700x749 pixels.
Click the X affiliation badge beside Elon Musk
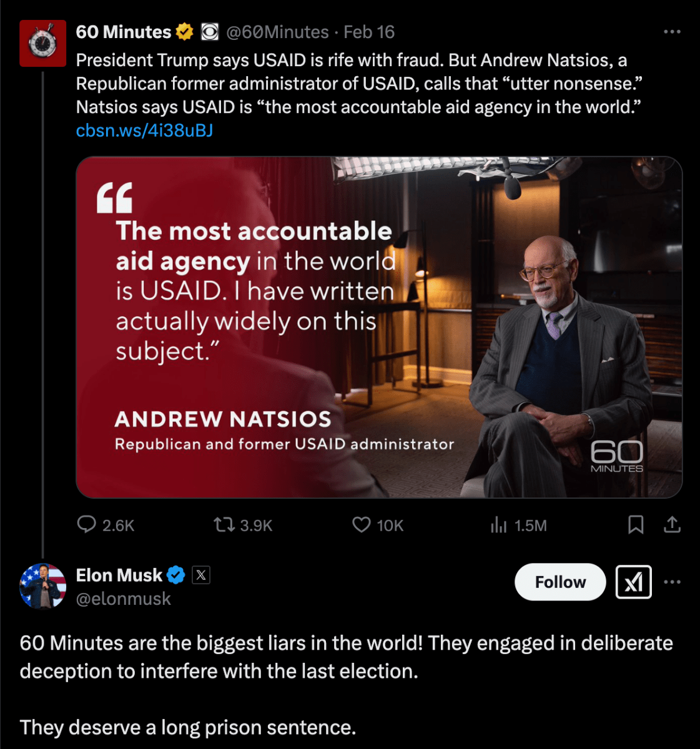coord(200,575)
